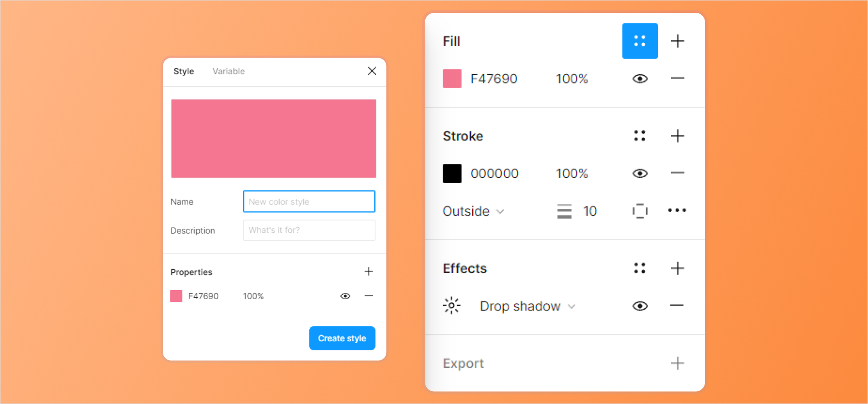
Task: Toggle visibility of the 000000 stroke
Action: [x=640, y=173]
